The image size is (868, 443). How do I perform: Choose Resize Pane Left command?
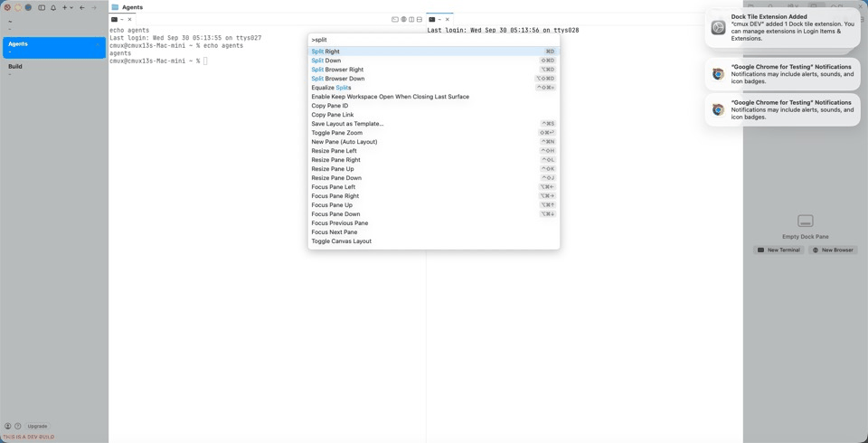[x=433, y=151]
